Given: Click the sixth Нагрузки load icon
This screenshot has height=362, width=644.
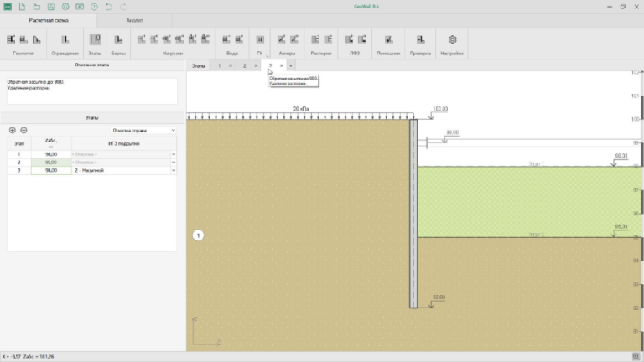Looking at the screenshot, I should [205, 39].
